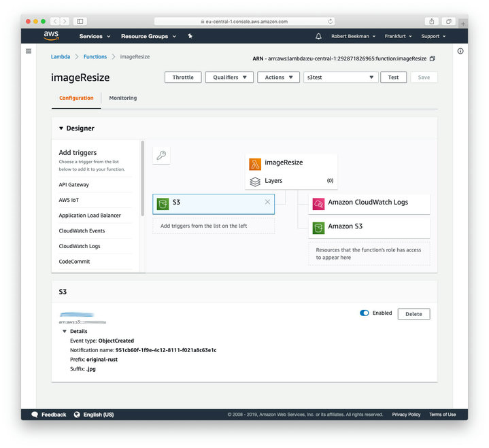Open a new Safari tab with plus
This screenshot has height=448, width=489.
coord(463,23)
